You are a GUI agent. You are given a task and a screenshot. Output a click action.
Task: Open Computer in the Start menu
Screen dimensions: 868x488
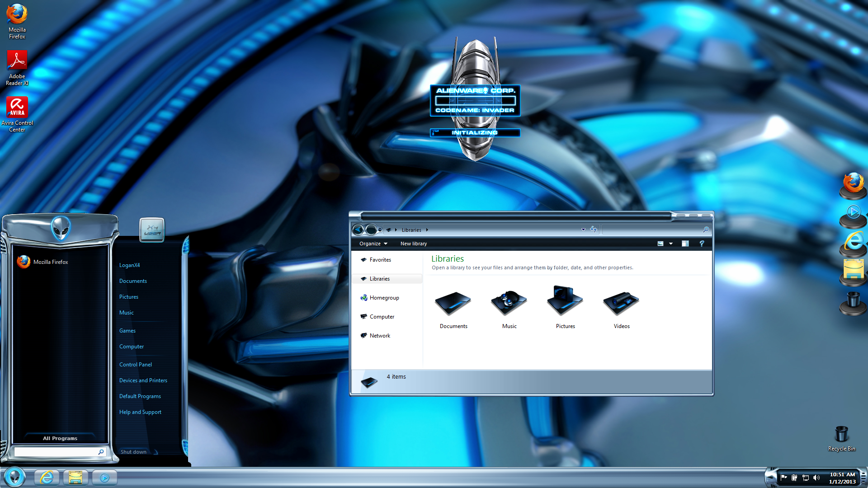click(132, 347)
